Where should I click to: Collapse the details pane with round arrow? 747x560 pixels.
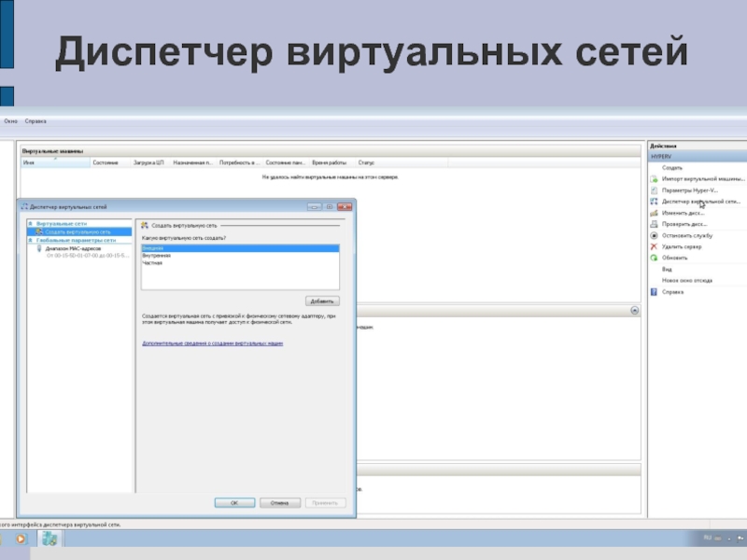(x=635, y=311)
